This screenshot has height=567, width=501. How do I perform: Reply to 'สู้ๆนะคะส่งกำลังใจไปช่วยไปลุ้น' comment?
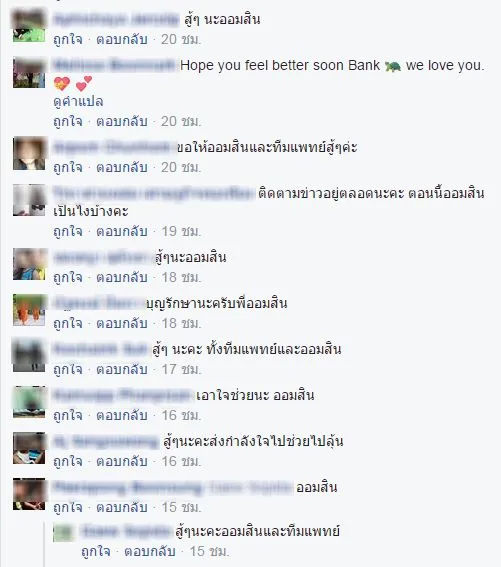[122, 461]
